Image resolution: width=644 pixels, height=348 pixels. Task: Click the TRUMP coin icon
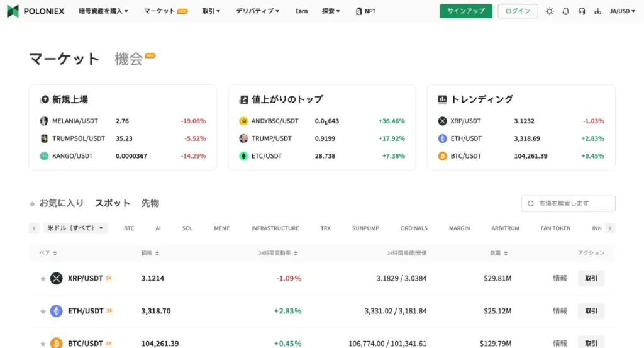[x=243, y=138]
